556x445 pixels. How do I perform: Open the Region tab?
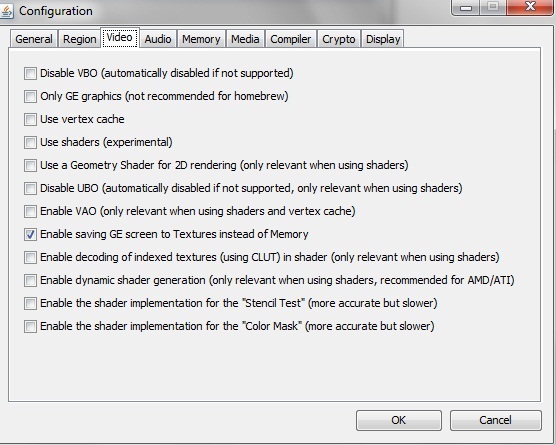(79, 39)
